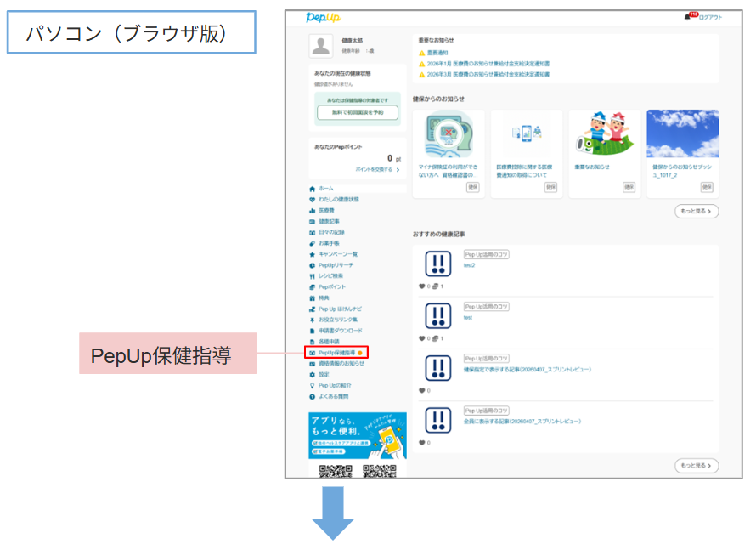Click the アプリなら、もっと便利 app banner
The width and height of the screenshot is (756, 550).
tap(358, 435)
